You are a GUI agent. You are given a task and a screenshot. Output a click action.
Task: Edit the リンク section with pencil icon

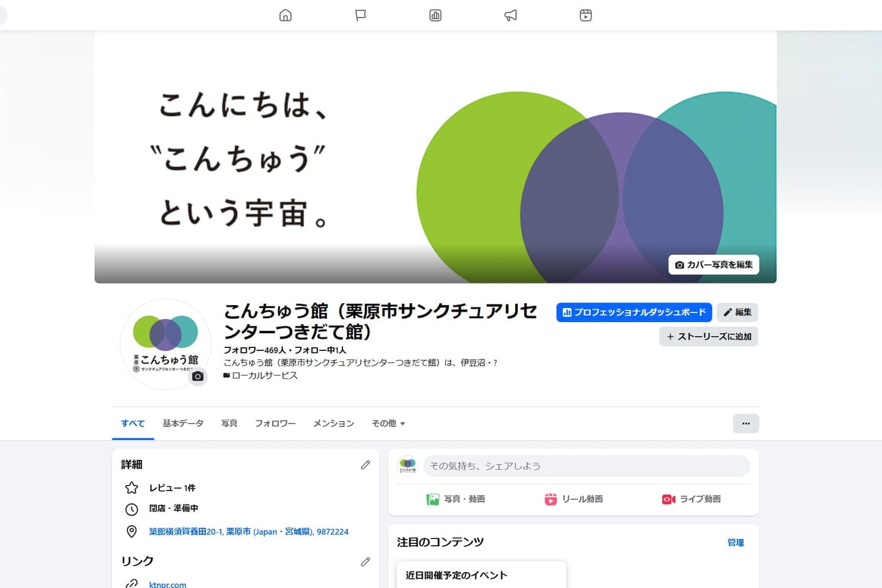point(365,562)
